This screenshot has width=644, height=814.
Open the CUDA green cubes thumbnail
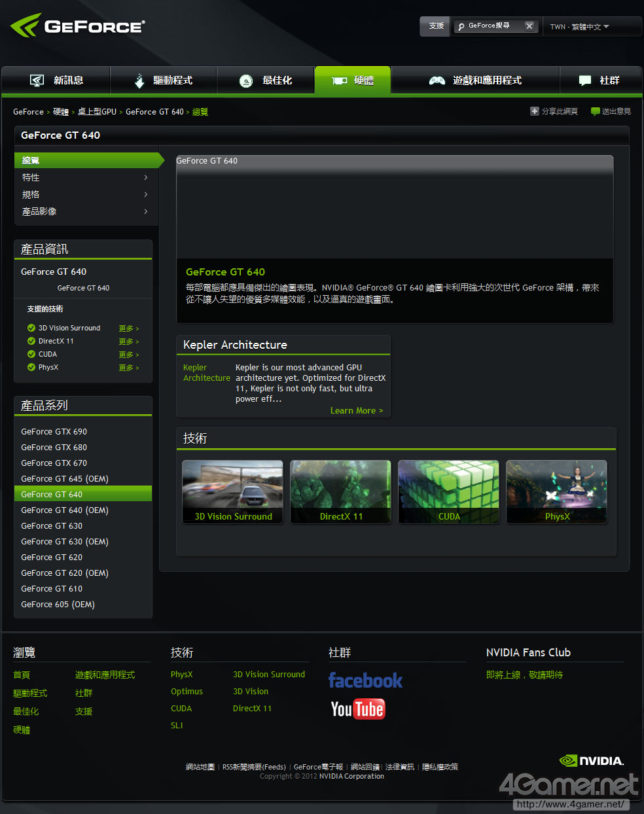[448, 491]
